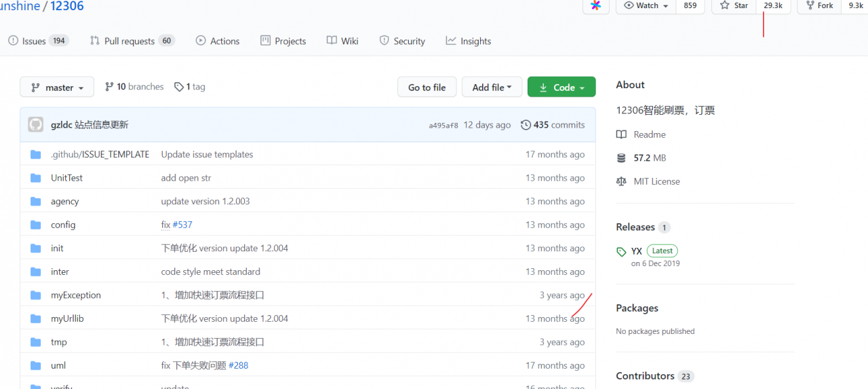This screenshot has width=868, height=389.
Task: Open the Issues tab
Action: coord(38,41)
